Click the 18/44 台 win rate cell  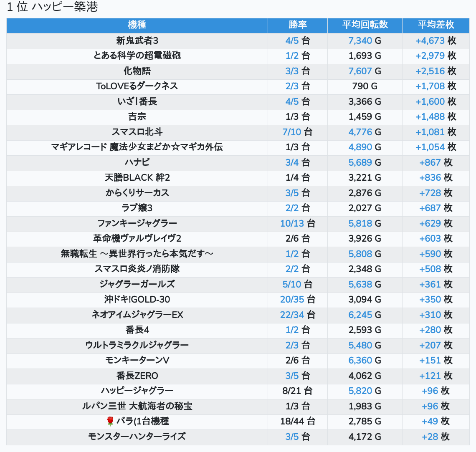click(297, 421)
